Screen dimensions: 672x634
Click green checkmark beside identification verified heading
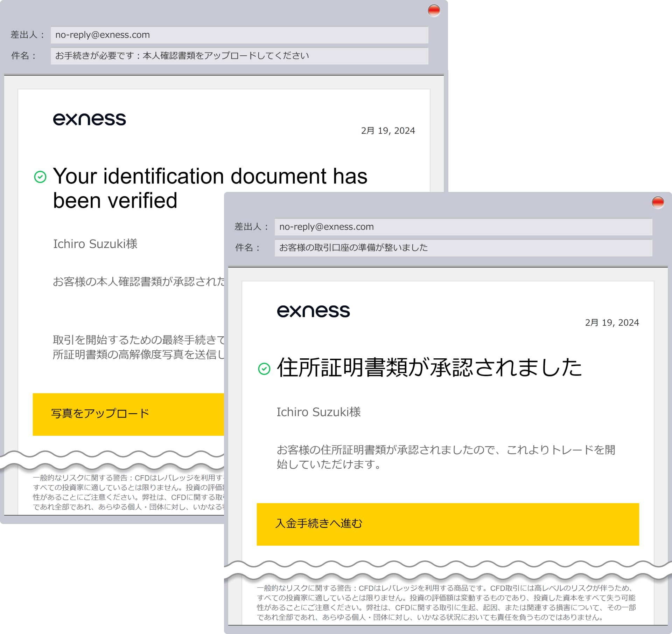tap(40, 177)
